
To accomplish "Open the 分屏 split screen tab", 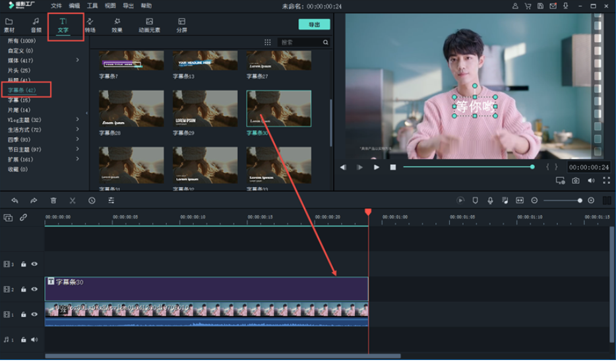I will coord(181,25).
